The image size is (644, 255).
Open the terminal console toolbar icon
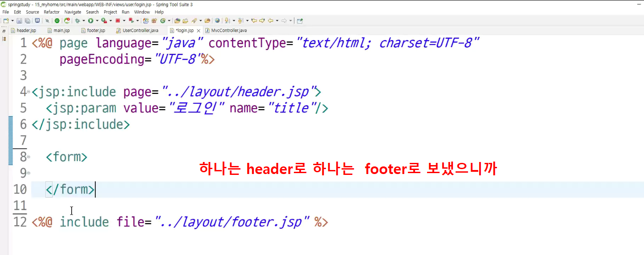click(x=37, y=20)
